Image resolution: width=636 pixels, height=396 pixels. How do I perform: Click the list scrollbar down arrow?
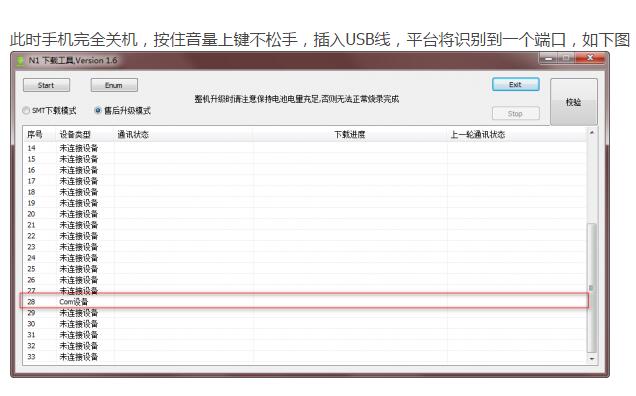click(x=592, y=359)
